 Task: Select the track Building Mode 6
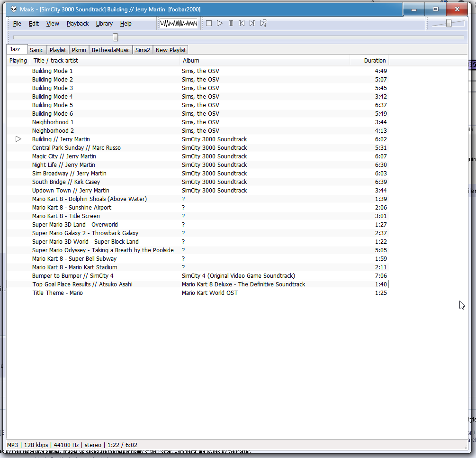tap(198, 113)
